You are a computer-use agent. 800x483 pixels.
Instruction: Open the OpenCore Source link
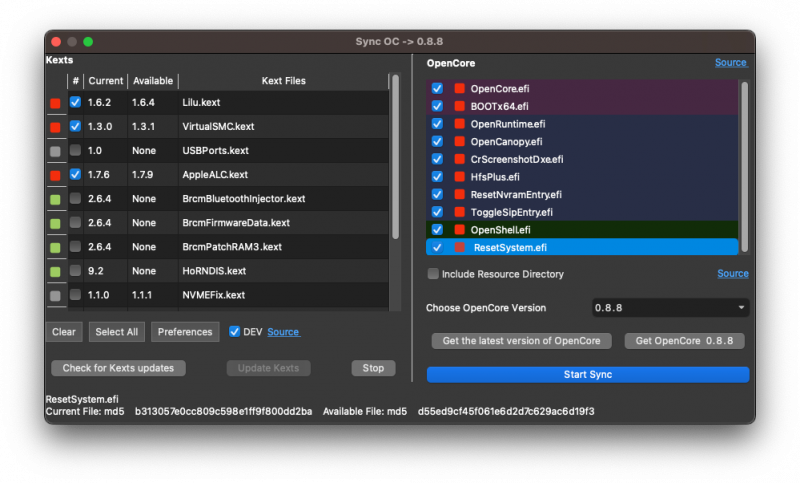pos(730,63)
